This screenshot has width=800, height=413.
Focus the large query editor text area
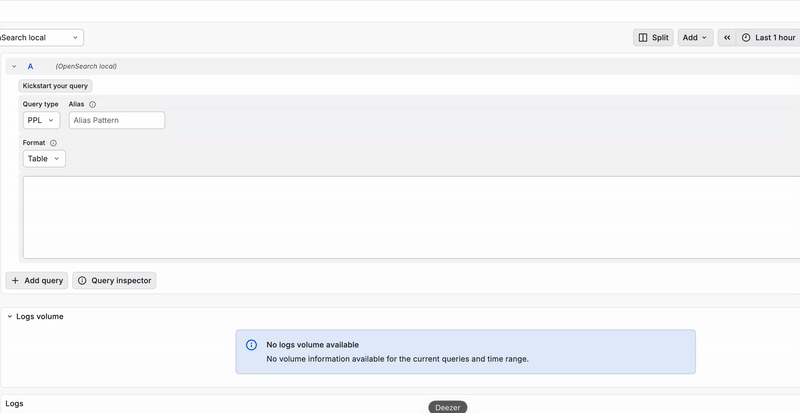[x=410, y=217]
